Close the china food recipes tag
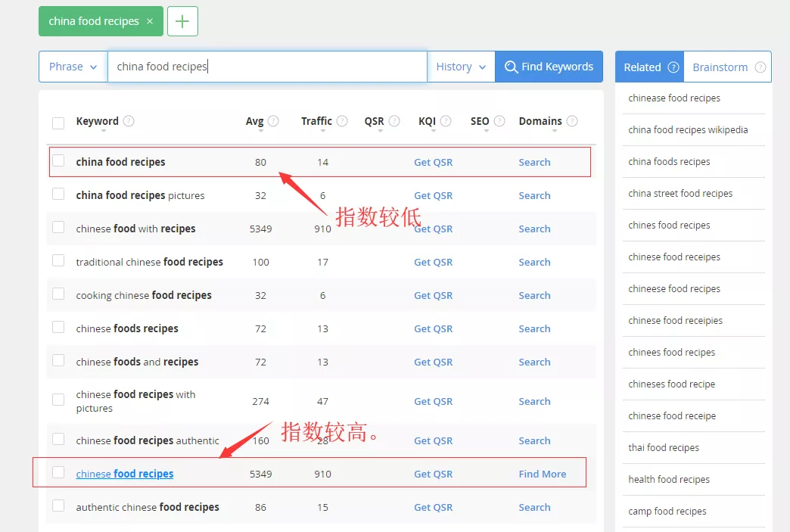Viewport: 790px width, 532px height. coord(150,21)
